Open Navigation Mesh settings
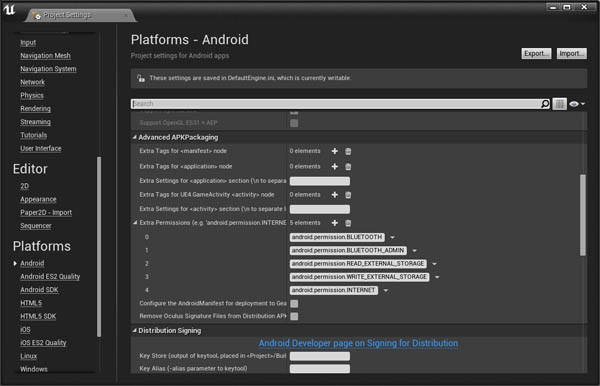Image resolution: width=600 pixels, height=386 pixels. click(45, 55)
